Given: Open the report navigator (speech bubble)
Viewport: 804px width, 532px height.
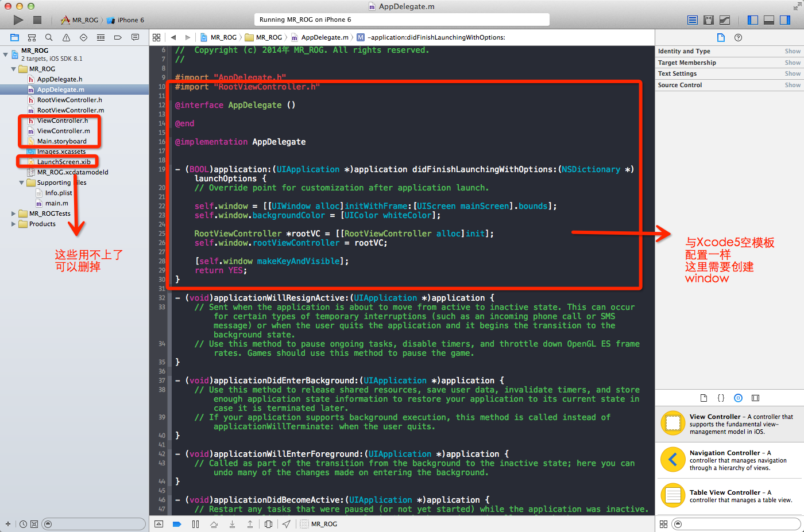Looking at the screenshot, I should (135, 37).
